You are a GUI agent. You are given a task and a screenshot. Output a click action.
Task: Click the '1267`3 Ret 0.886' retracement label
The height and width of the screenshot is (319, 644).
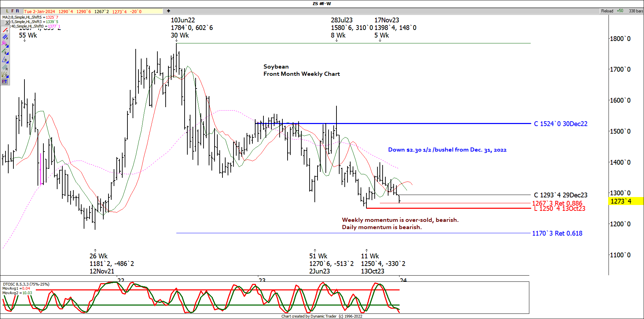coord(557,203)
